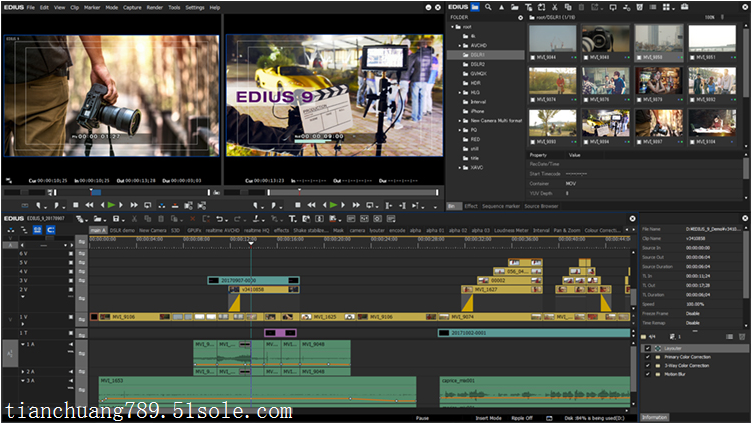
Task: Collapse the root folder tree
Action: click(452, 27)
